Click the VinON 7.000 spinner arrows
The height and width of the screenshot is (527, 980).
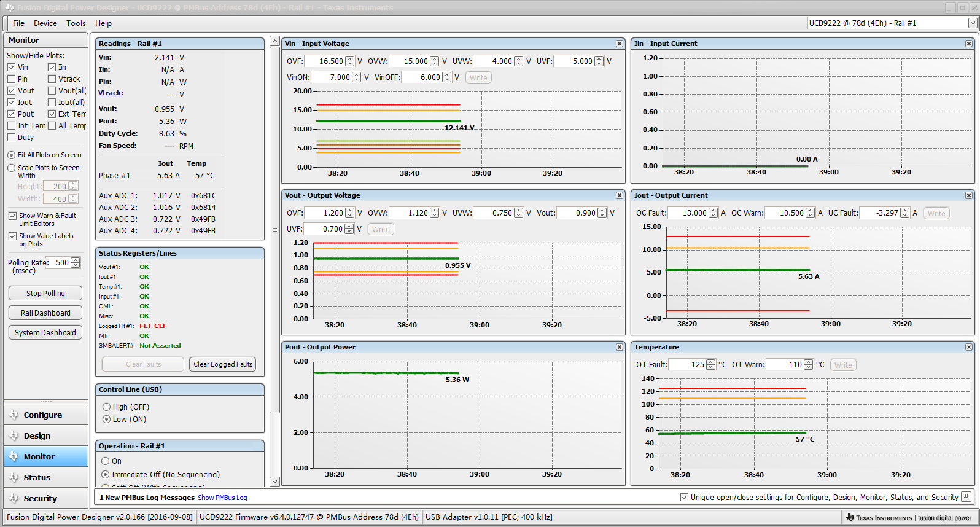point(357,77)
